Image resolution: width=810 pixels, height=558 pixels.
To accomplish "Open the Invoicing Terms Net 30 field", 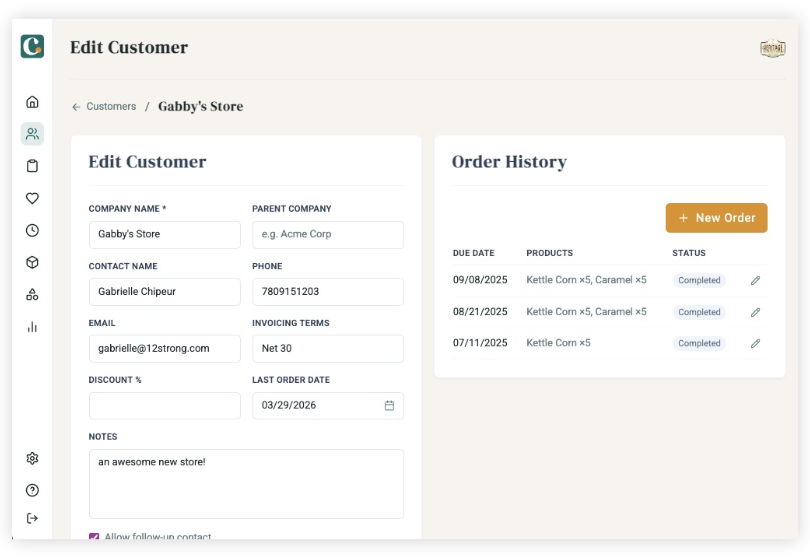I will (x=327, y=349).
